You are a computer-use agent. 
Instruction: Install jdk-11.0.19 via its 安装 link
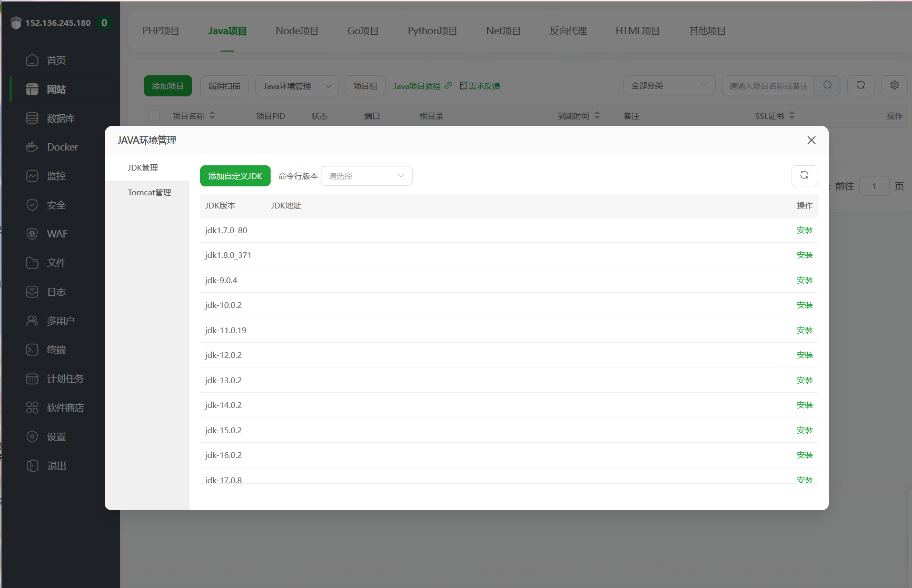[804, 331]
